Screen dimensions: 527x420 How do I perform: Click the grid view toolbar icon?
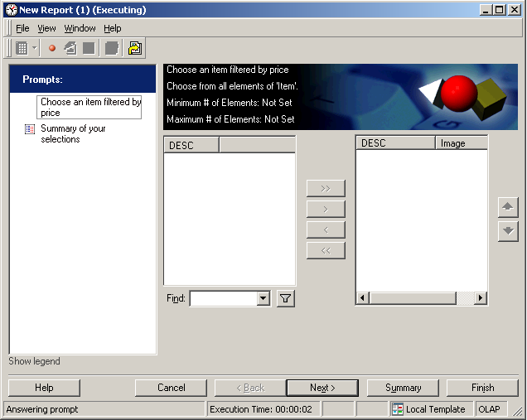[22, 48]
